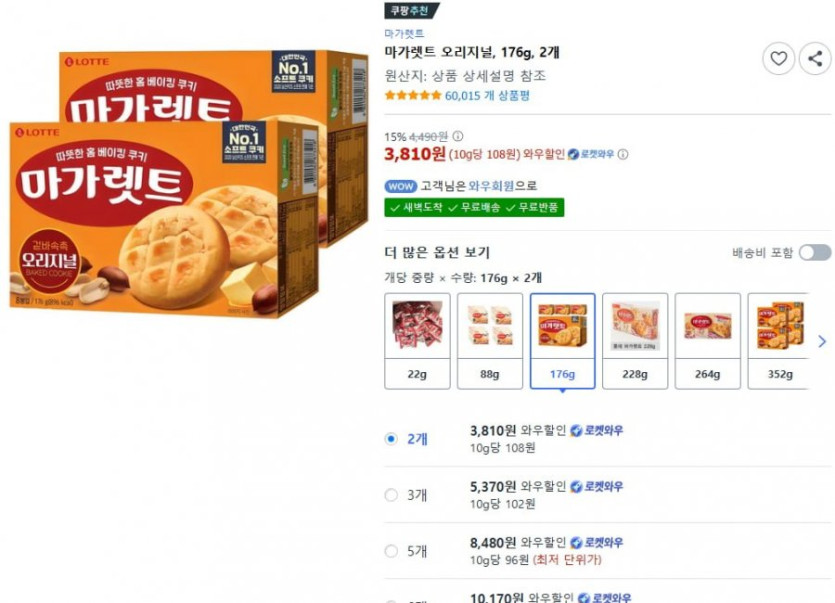Click the heart wishlist icon
Viewport: 835px width, 603px height.
779,59
